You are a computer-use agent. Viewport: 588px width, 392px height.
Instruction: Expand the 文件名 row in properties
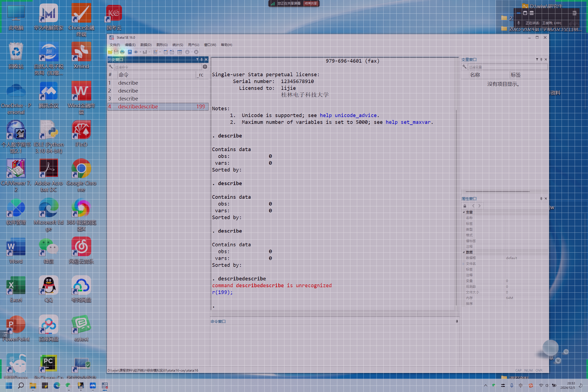(463, 264)
